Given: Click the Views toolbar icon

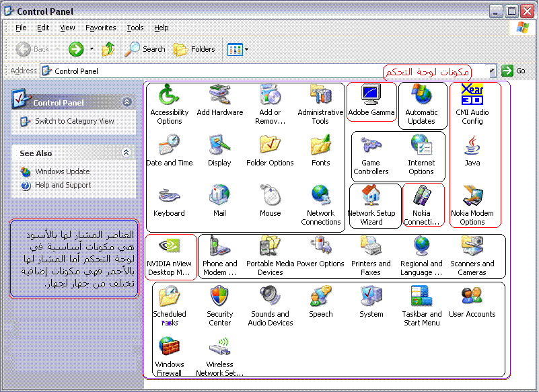Looking at the screenshot, I should (235, 50).
